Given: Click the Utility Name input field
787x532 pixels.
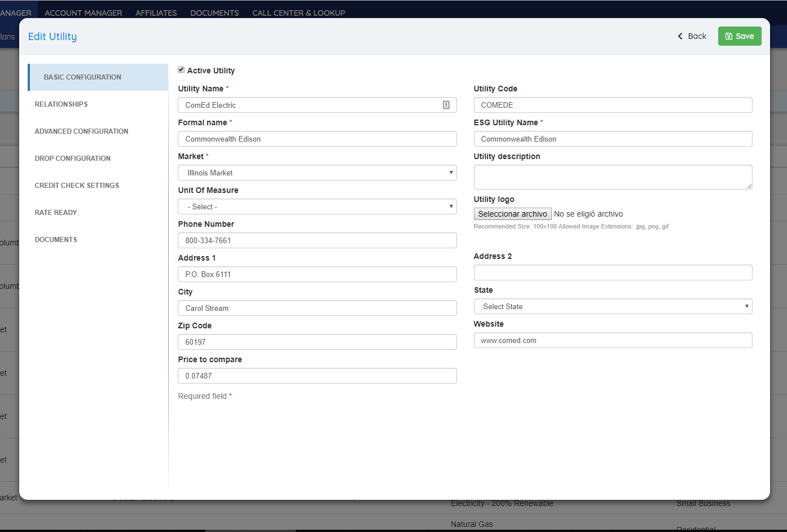Looking at the screenshot, I should [317, 105].
